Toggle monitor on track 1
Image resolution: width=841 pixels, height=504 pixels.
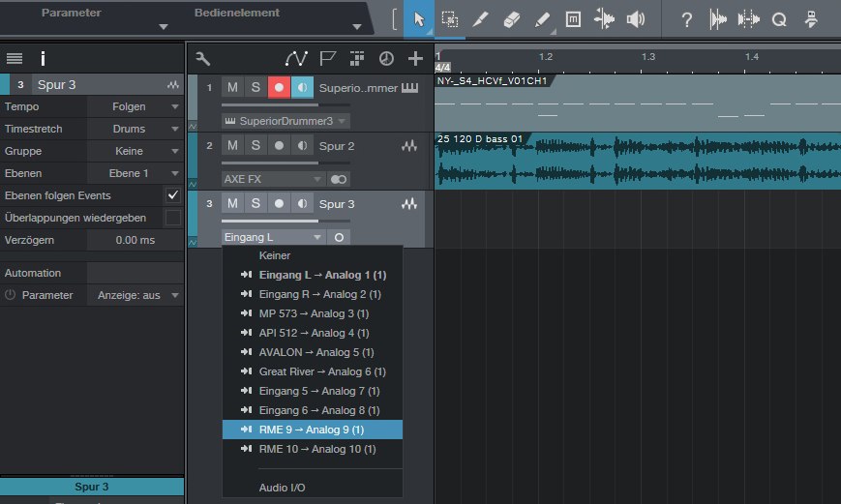[302, 87]
